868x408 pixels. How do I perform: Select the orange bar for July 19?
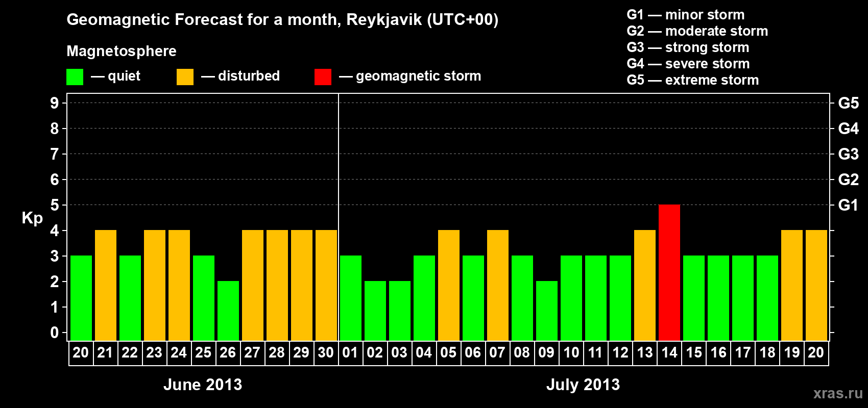pyautogui.click(x=792, y=285)
